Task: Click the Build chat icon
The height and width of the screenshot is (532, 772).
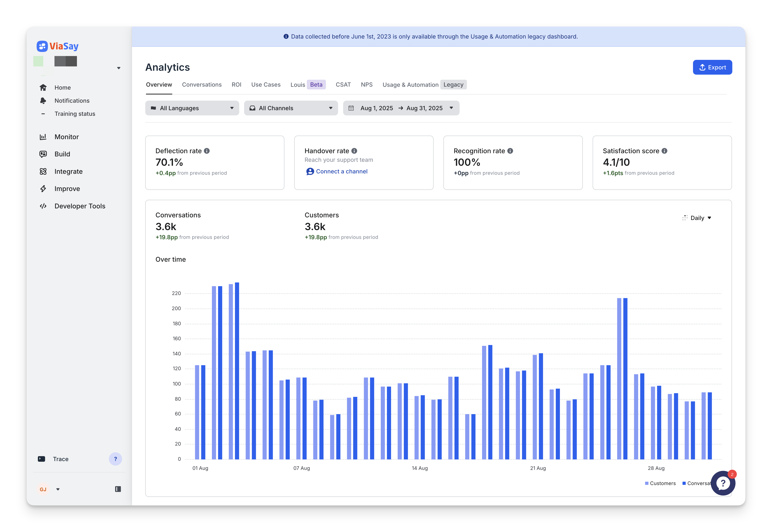Action: (43, 154)
